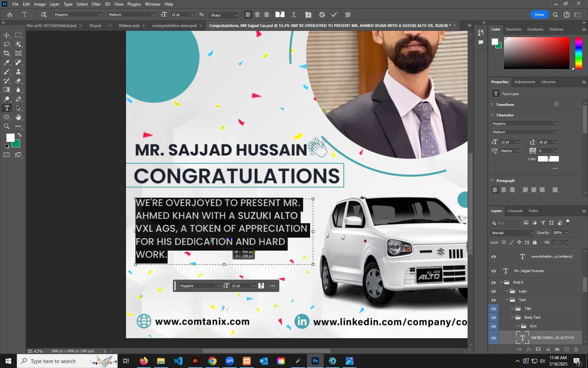
Task: Open Create warped text option
Action: 294,15
